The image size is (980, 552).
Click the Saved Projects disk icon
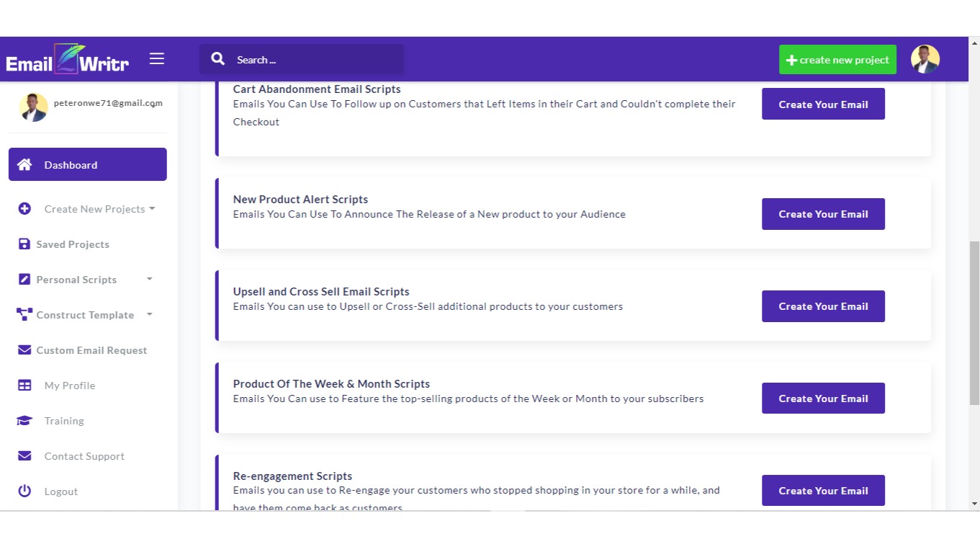coord(24,244)
